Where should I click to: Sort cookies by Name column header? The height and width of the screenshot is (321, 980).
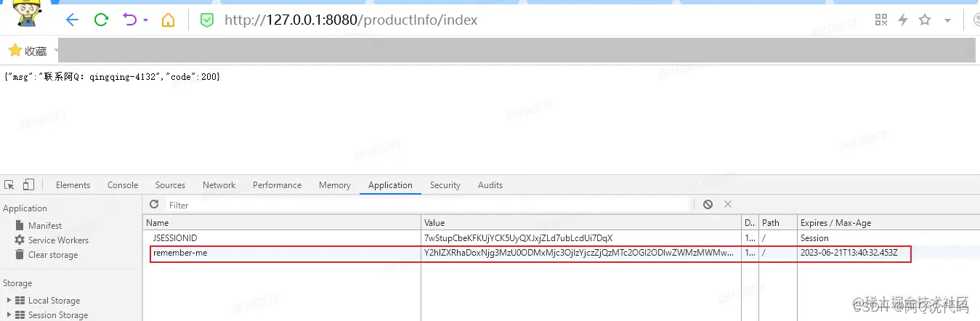coord(282,223)
